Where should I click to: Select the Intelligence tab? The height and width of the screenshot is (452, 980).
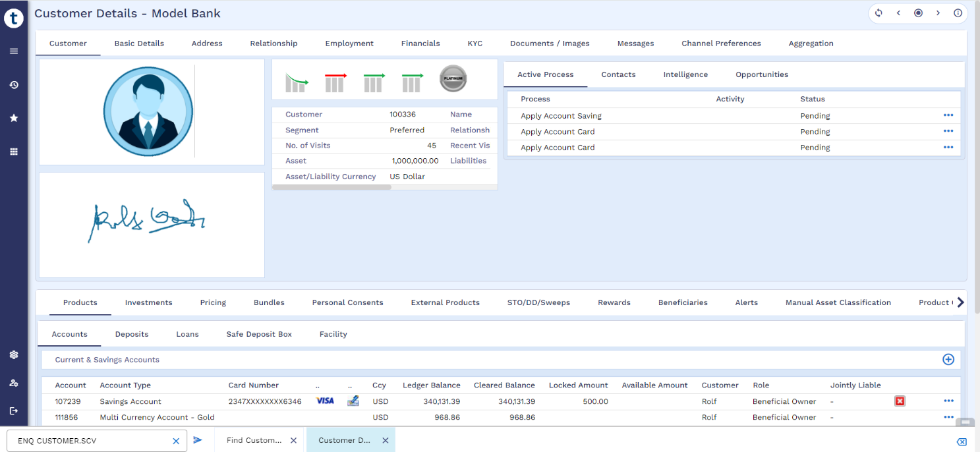coord(685,74)
